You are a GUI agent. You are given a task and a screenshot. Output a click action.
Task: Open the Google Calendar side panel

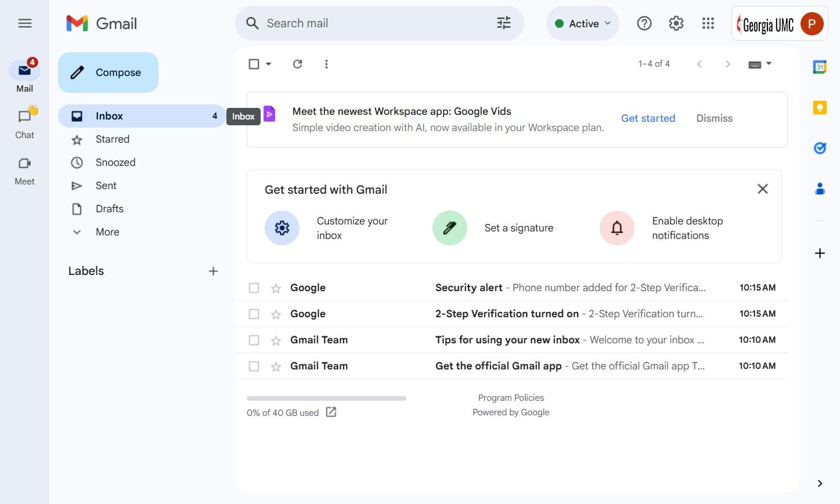820,67
